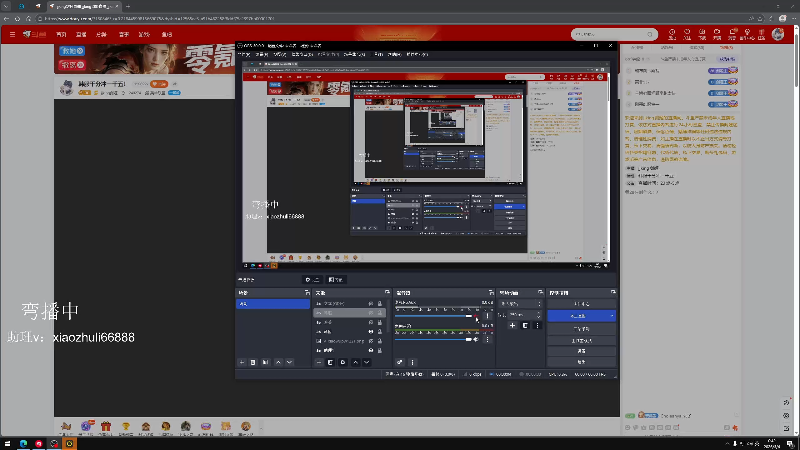This screenshot has width=800, height=450.
Task: Open user avatar in site header
Action: (x=778, y=34)
